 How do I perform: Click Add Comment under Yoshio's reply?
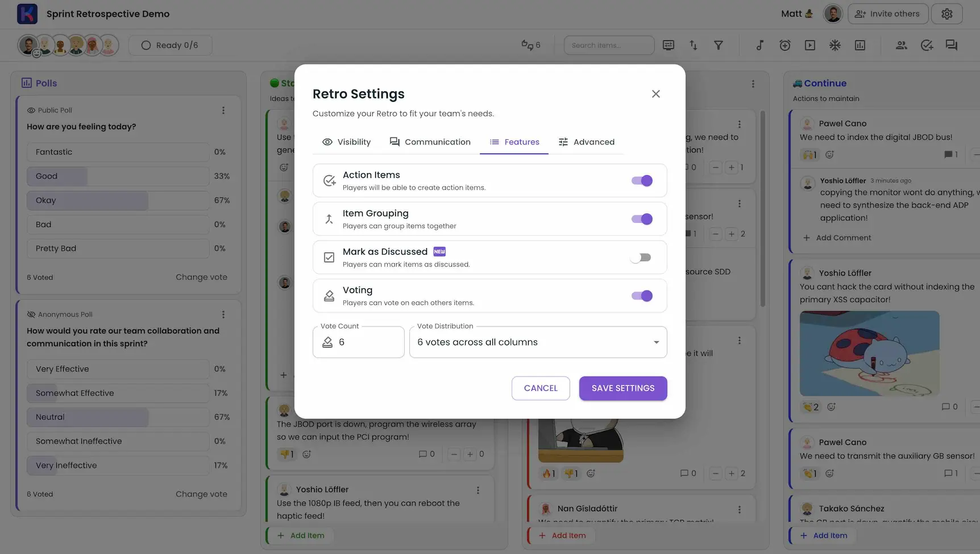tap(837, 238)
